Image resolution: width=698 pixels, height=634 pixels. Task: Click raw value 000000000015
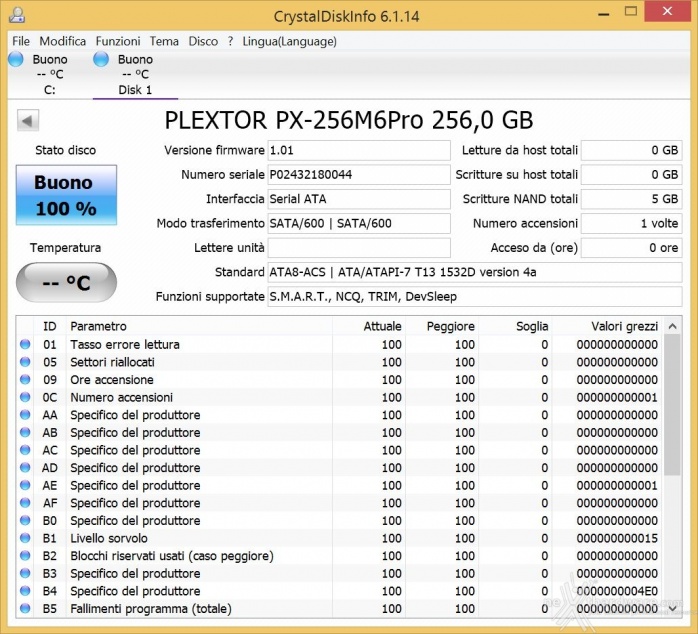point(617,538)
